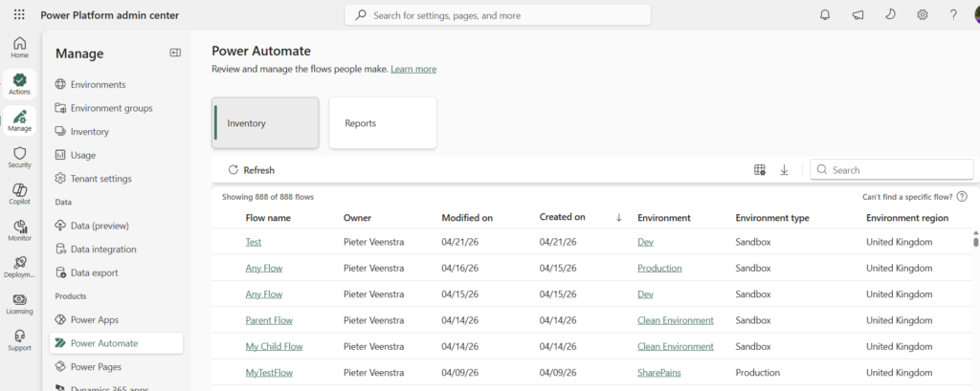This screenshot has width=980, height=391.
Task: Open the SharePains environment link
Action: coord(658,372)
